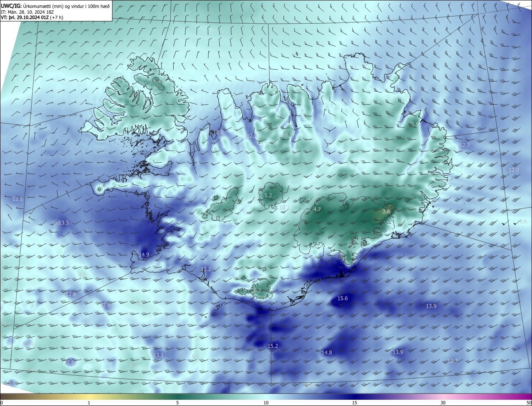Click the 5.2 value label on the map
This screenshot has width=532, height=406.
268,195
